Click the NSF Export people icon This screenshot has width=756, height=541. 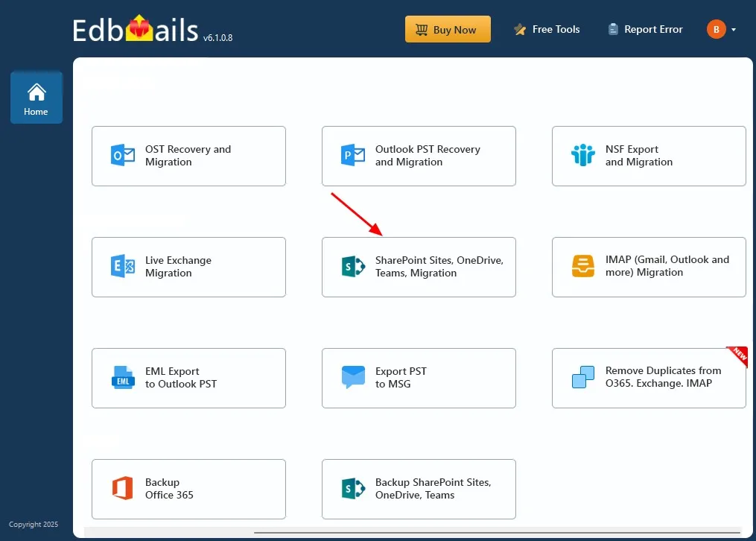582,156
